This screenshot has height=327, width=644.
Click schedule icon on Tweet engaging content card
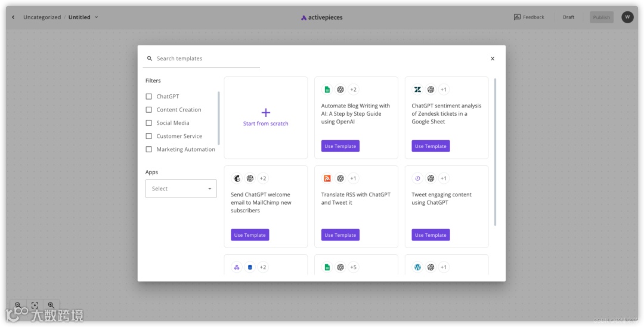[417, 178]
